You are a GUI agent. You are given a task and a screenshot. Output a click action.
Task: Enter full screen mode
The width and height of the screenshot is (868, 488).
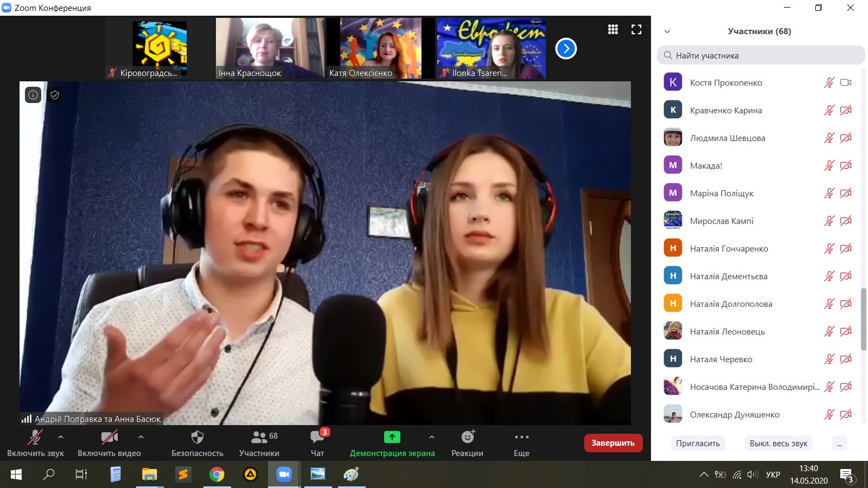tap(636, 30)
